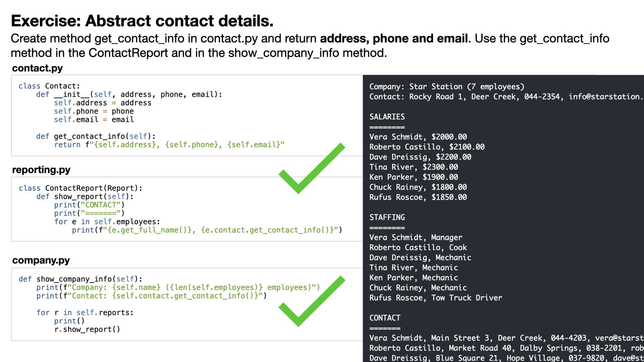Click the get_contact_info method definition line
The image size is (644, 362).
(96, 136)
